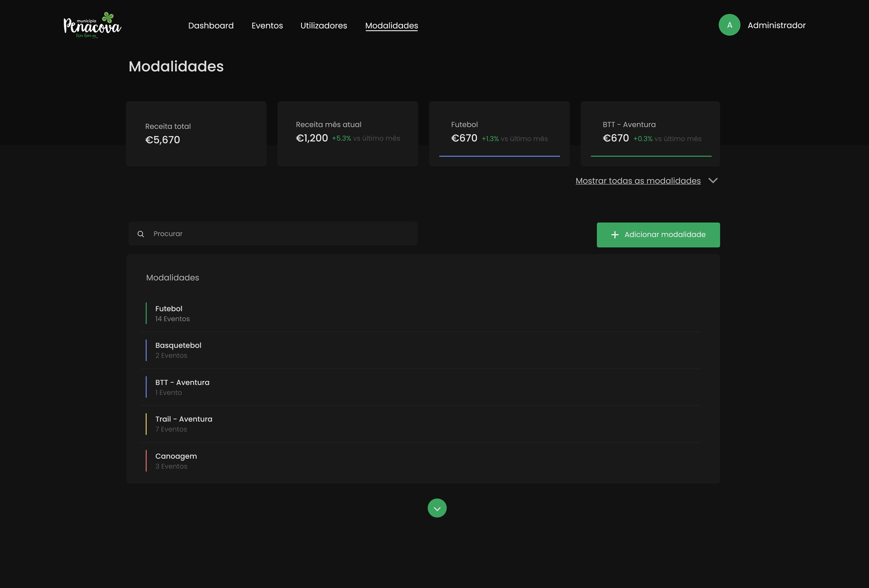
Task: Open the Administrador account name
Action: (x=776, y=26)
